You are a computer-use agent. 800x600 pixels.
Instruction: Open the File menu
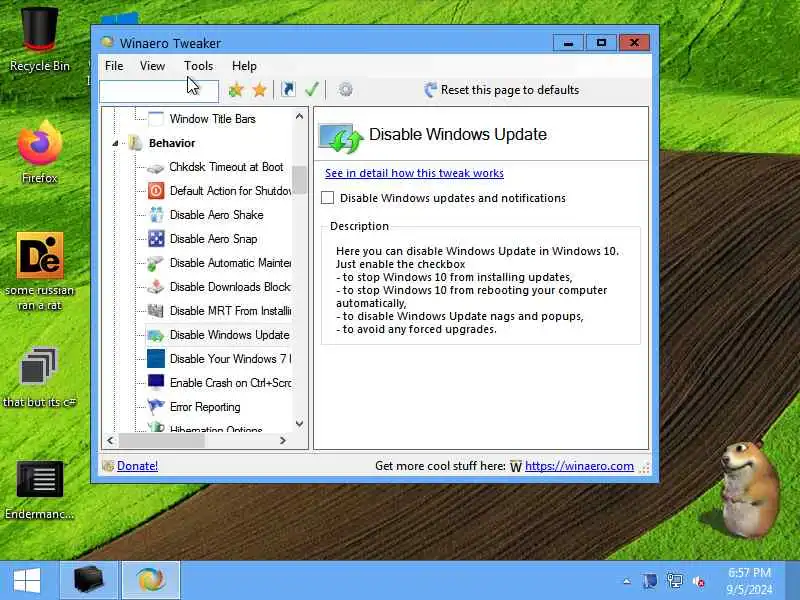[114, 66]
